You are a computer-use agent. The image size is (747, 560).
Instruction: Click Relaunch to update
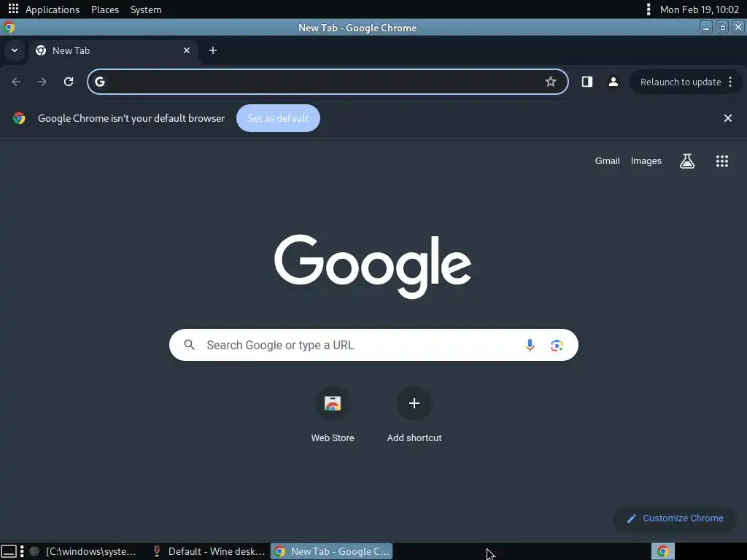pos(681,82)
